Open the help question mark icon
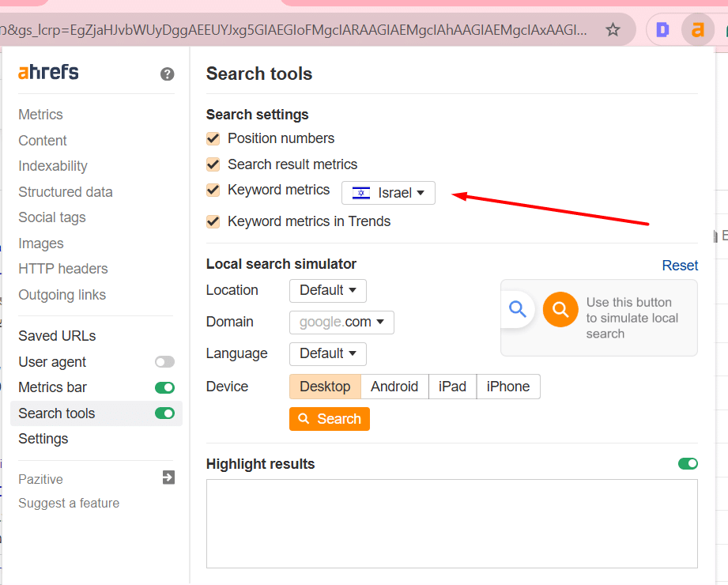This screenshot has width=728, height=585. [x=167, y=74]
